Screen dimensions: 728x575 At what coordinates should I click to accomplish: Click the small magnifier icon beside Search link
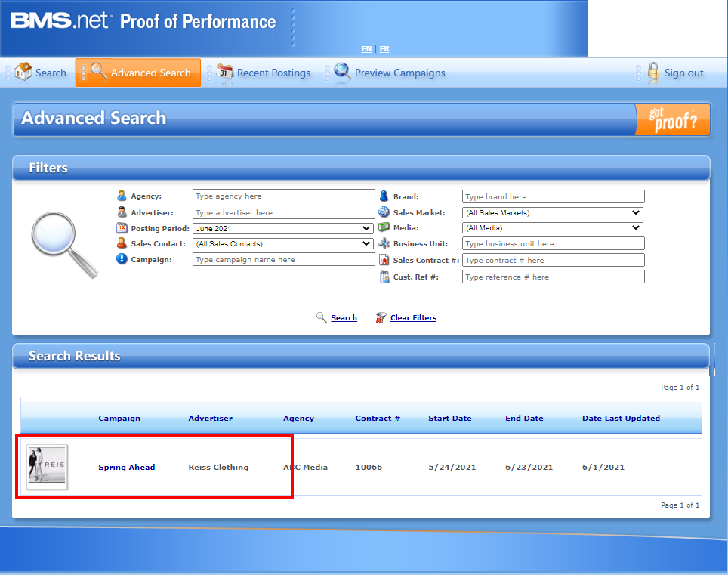pyautogui.click(x=321, y=317)
